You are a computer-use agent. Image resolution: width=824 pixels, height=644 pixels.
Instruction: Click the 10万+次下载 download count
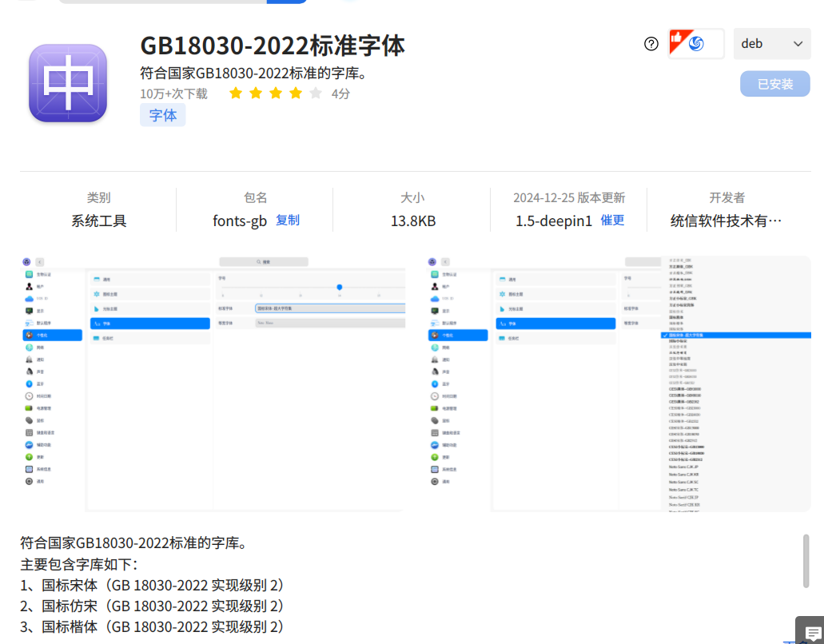174,94
